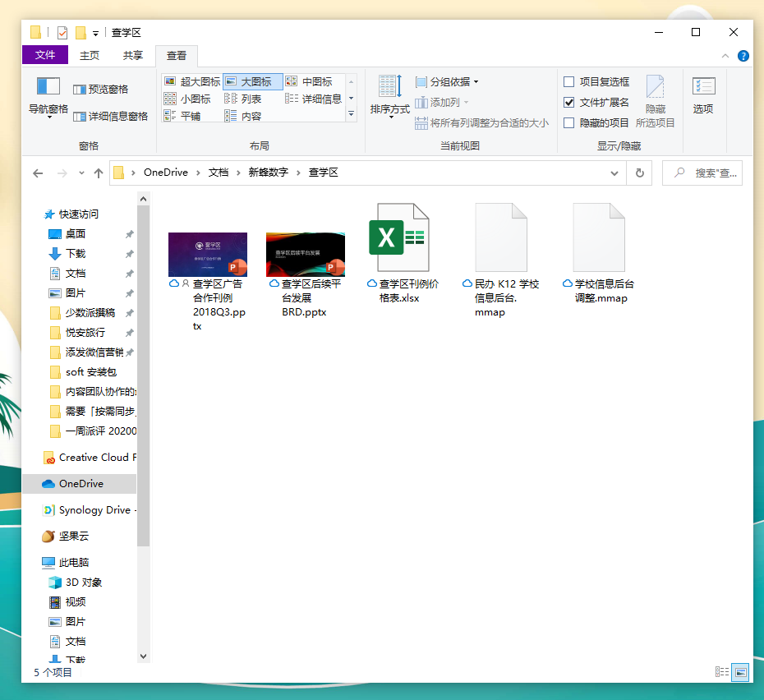
Task: Switch to the 共享 ribbon tab
Action: (133, 56)
